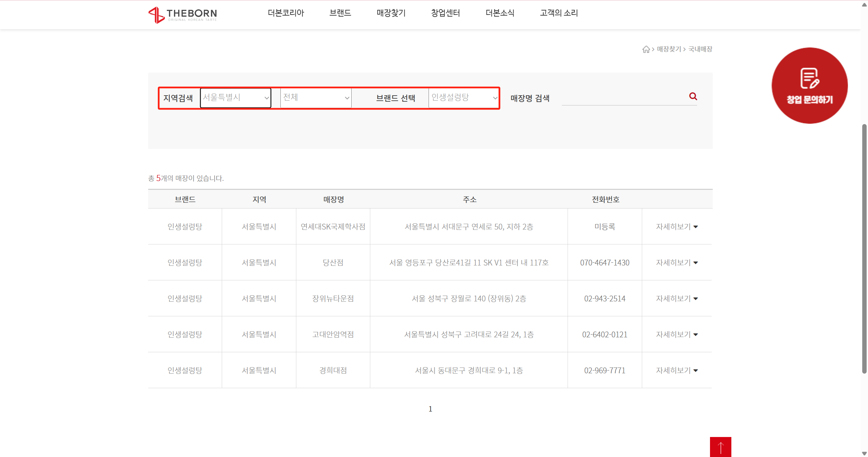Image resolution: width=868 pixels, height=457 pixels.
Task: Expand 자세히보기 for 경희대점
Action: pyautogui.click(x=677, y=370)
